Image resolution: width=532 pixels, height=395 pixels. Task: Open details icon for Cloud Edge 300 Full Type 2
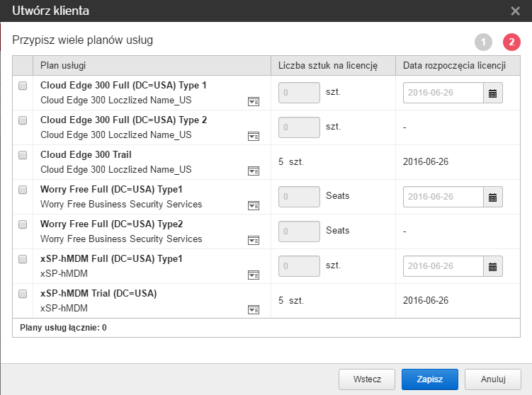[253, 137]
